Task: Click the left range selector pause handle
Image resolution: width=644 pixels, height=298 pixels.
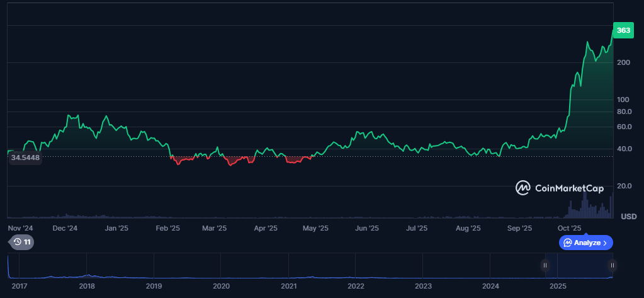Action: pyautogui.click(x=545, y=265)
